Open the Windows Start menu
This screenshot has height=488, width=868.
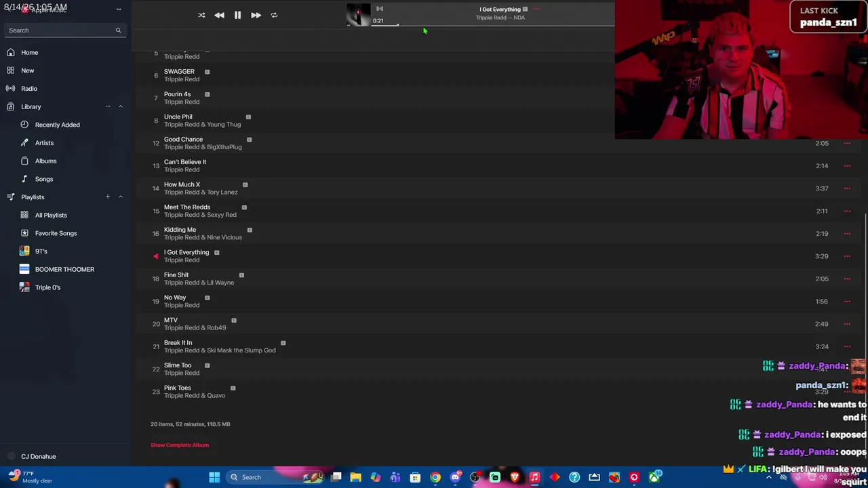(x=214, y=477)
